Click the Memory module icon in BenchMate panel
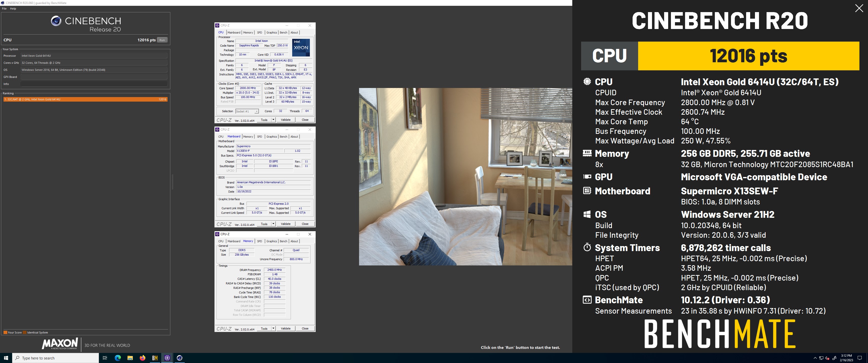868x363 pixels. (x=587, y=153)
